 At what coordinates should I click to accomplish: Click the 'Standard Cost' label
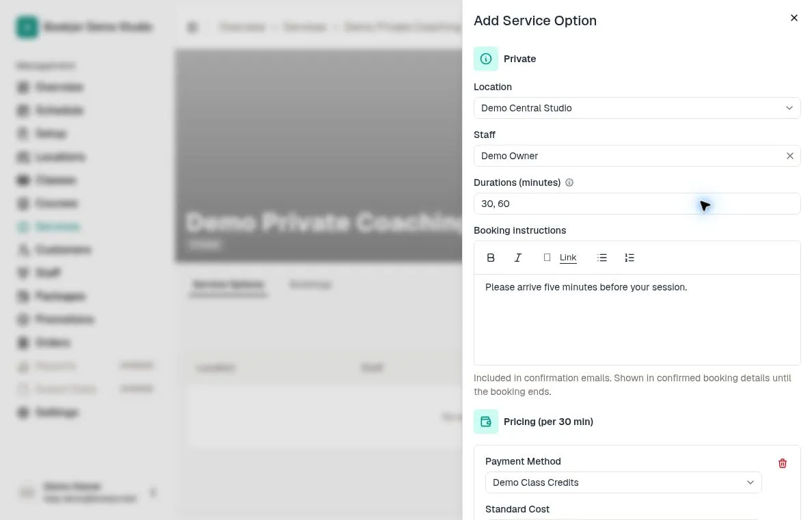(x=517, y=509)
